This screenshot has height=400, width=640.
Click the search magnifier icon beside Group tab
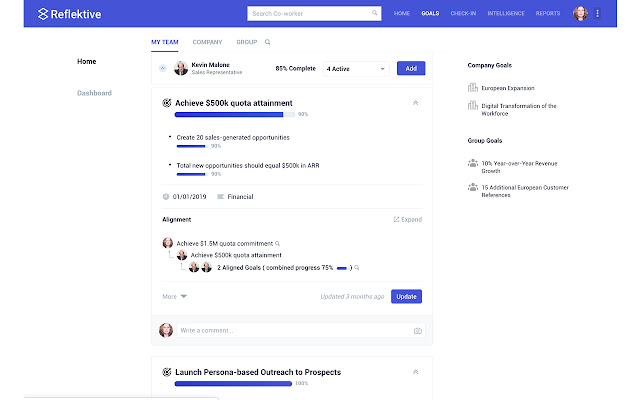pyautogui.click(x=268, y=43)
